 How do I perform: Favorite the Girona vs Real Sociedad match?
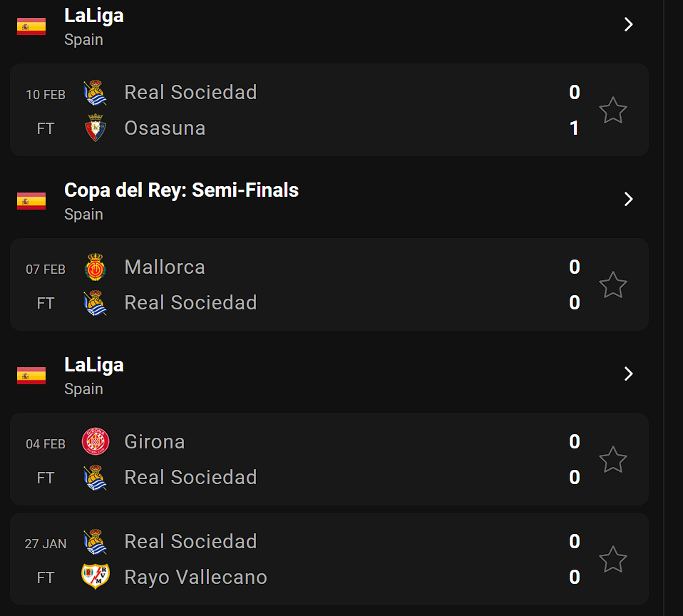(612, 460)
